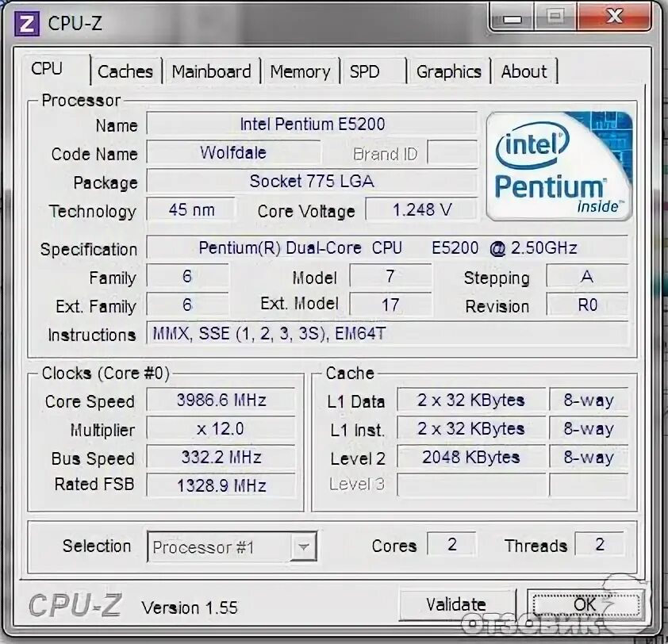Viewport: 668px width, 644px height.
Task: Click the Processor #1 combo box text
Action: 204,547
